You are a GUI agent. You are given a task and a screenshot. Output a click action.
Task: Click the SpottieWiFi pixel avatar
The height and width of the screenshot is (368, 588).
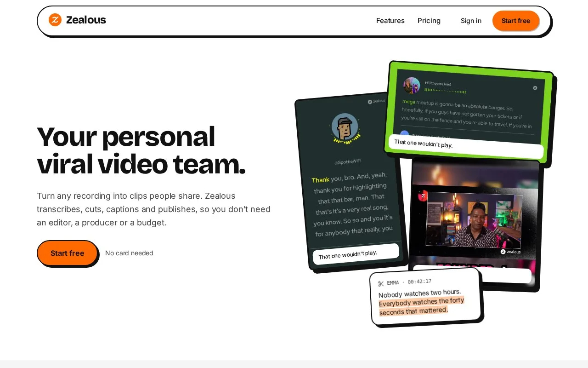pos(345,127)
